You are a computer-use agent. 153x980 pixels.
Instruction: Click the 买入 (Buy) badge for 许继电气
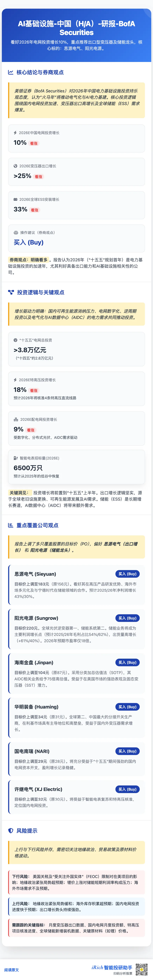[x=127, y=789]
